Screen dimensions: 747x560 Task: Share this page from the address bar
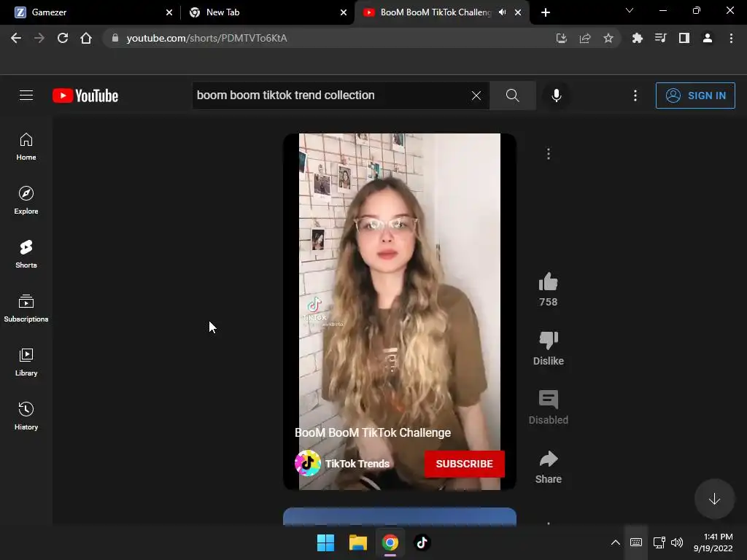point(585,38)
